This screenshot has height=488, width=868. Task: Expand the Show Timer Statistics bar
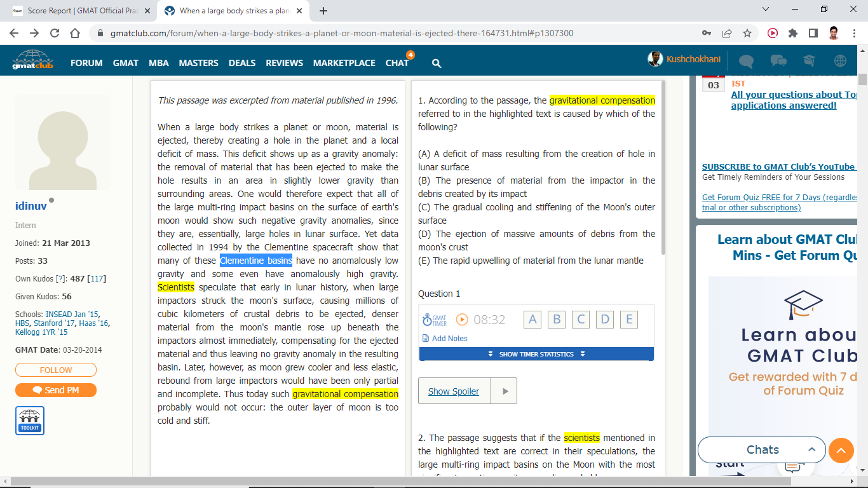[536, 354]
